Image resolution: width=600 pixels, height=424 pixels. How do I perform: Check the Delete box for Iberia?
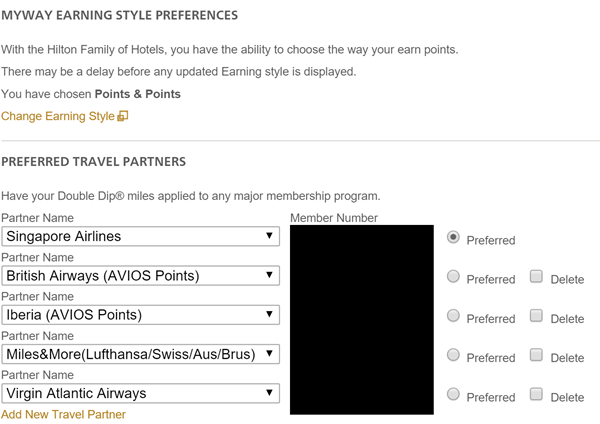pos(536,316)
